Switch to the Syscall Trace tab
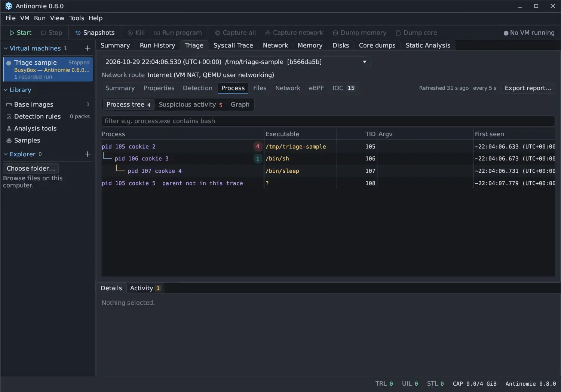The height and width of the screenshot is (392, 561). (233, 45)
